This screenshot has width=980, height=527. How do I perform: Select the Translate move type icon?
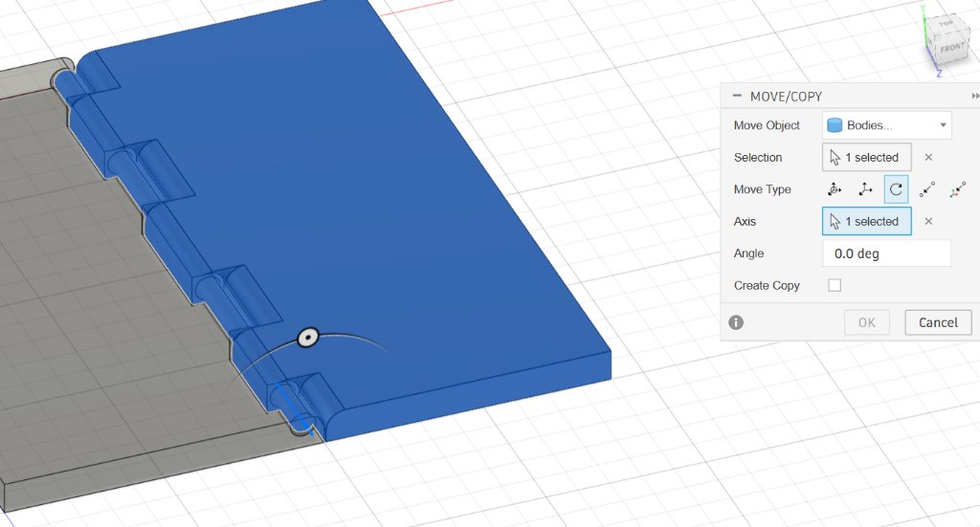coord(865,189)
